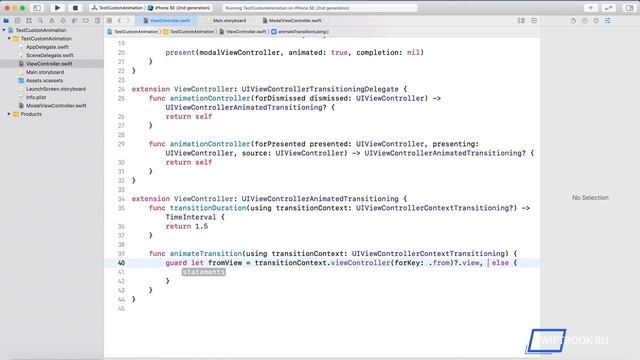
Task: Switch to the ViewController.swift tab
Action: click(167, 20)
